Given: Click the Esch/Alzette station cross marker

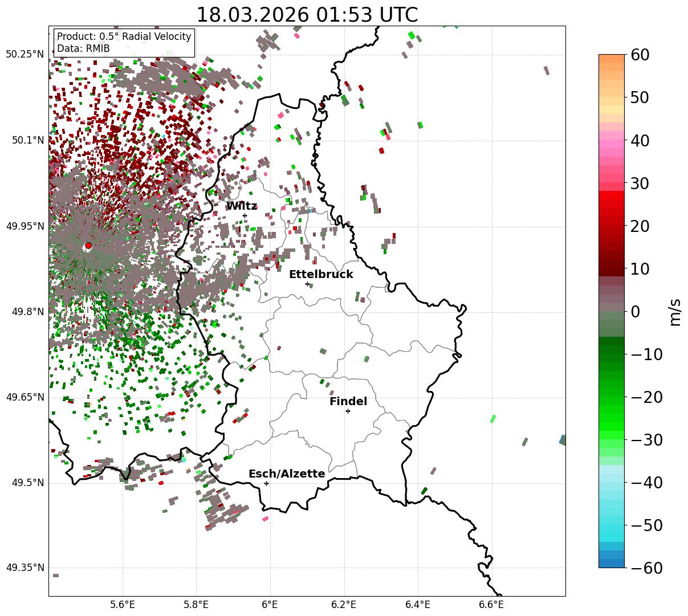Looking at the screenshot, I should [266, 483].
